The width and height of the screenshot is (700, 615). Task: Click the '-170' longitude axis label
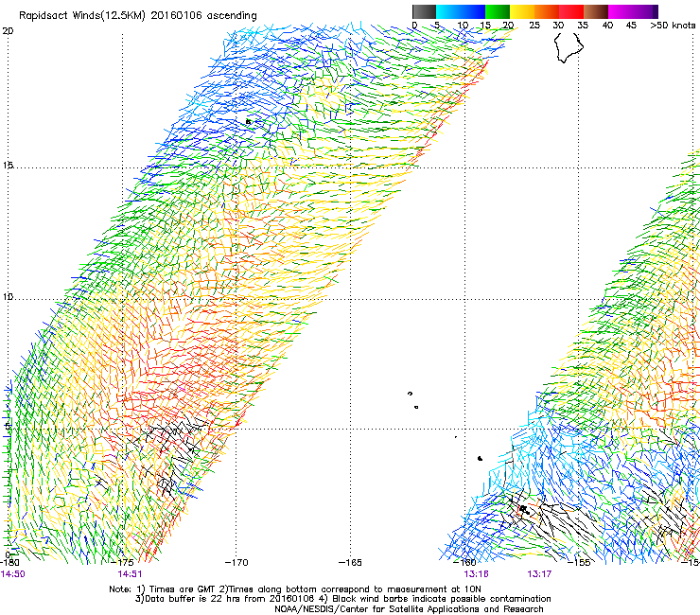pos(236,563)
